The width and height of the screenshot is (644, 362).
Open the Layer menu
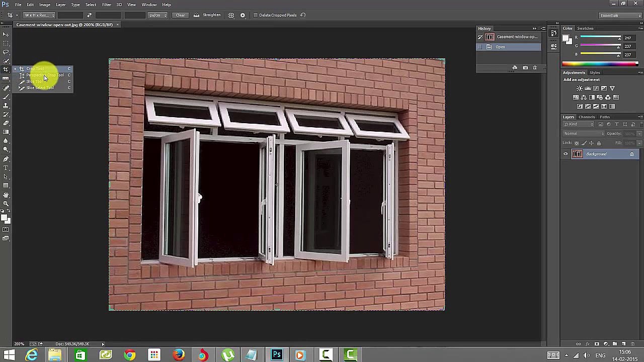click(x=61, y=5)
